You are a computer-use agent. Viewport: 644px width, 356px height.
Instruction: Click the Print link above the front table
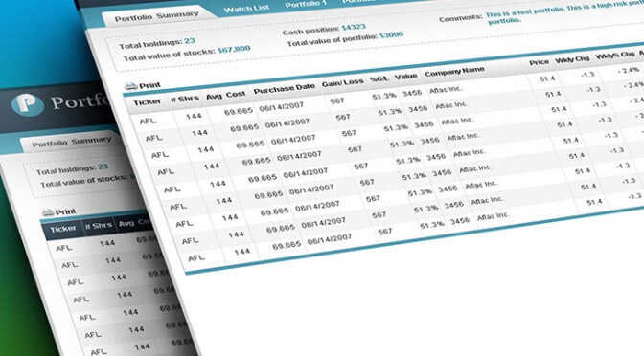click(x=149, y=85)
